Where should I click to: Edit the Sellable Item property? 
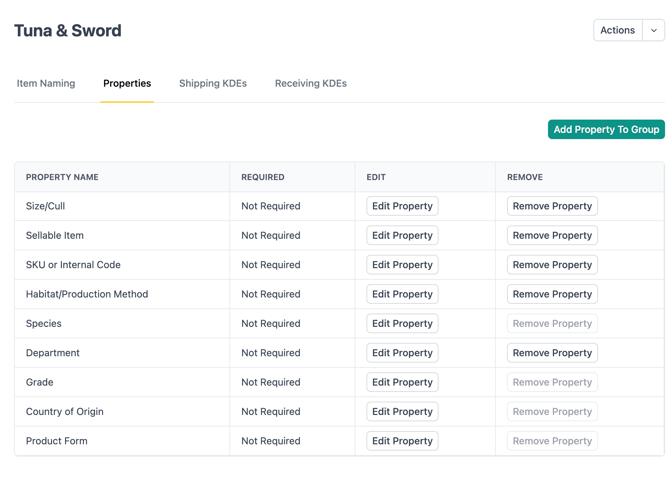pyautogui.click(x=402, y=236)
